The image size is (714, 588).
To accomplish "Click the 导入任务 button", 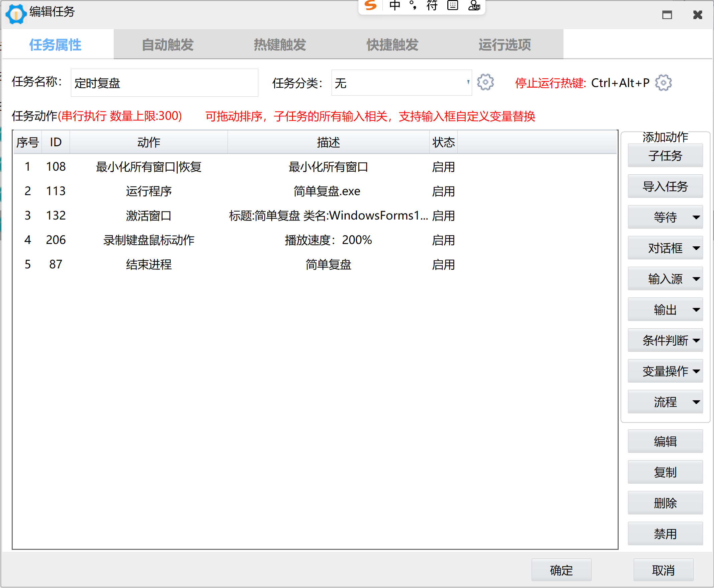I will pos(665,186).
